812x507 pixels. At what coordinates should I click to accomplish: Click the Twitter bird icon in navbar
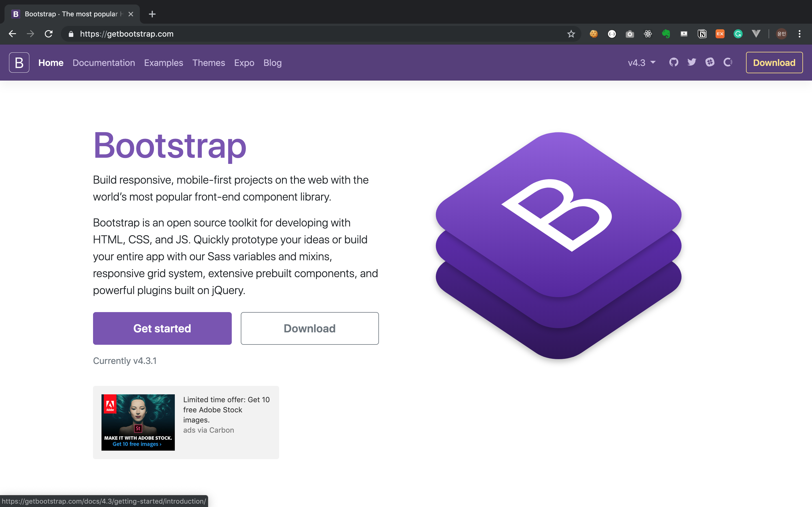(x=692, y=62)
